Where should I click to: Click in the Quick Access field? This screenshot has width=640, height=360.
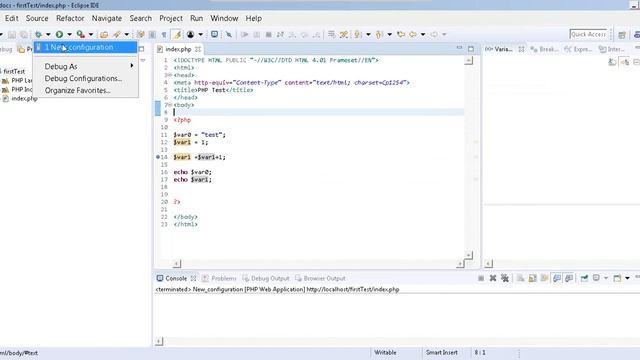point(588,34)
